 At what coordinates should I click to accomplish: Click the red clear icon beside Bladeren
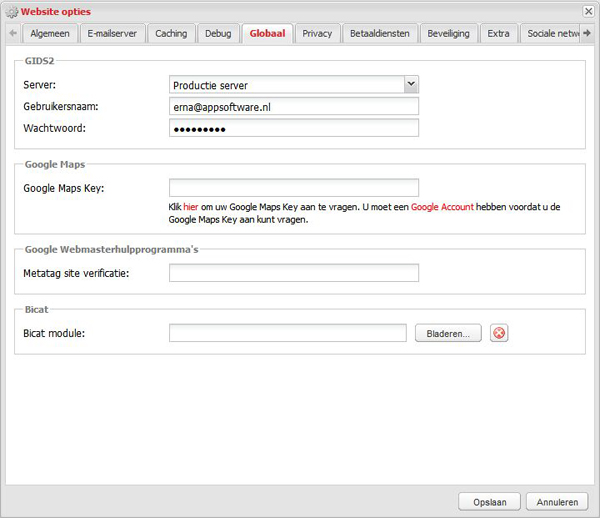click(499, 333)
